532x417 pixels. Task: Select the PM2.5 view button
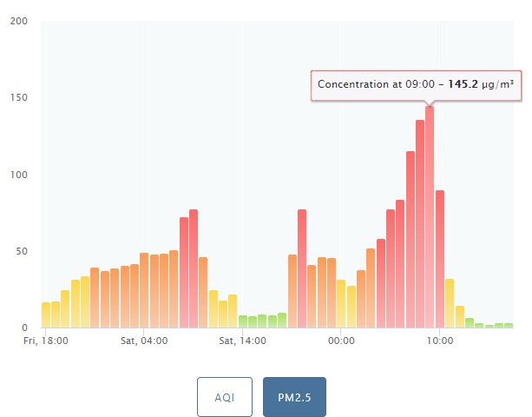(294, 397)
